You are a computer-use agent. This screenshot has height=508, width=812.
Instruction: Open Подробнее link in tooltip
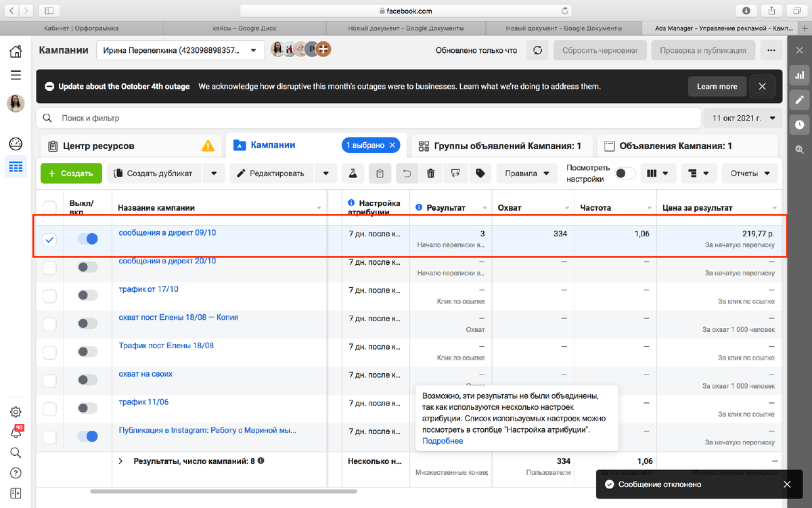(x=443, y=441)
